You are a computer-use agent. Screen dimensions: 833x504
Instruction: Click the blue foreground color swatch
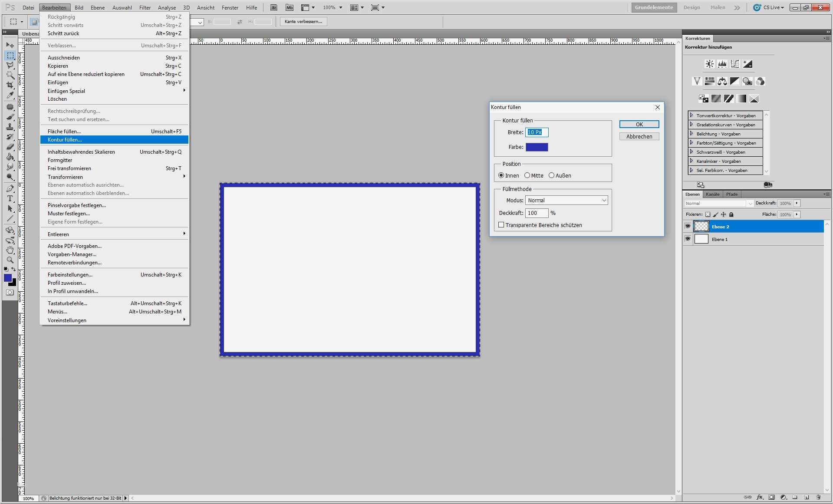pos(7,278)
